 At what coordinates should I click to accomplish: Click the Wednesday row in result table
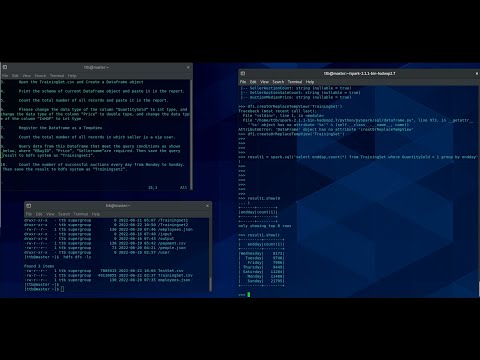[x=261, y=254]
